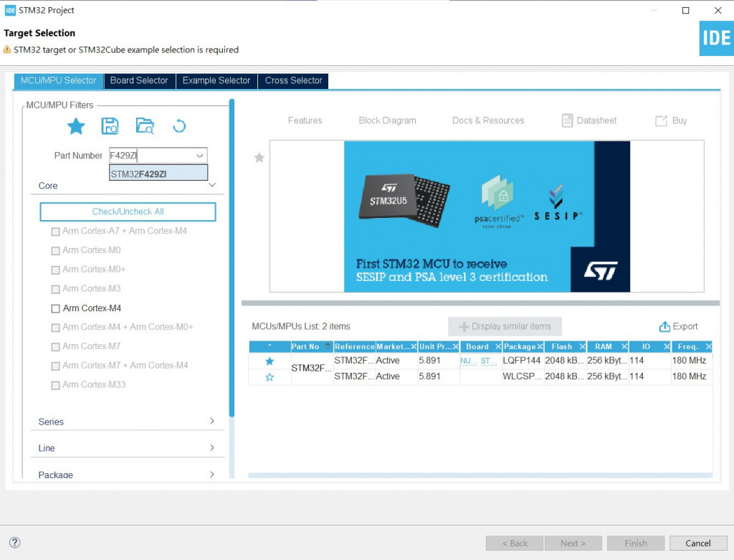Open the Part Number dropdown arrow
This screenshot has width=734, height=560.
coord(200,156)
